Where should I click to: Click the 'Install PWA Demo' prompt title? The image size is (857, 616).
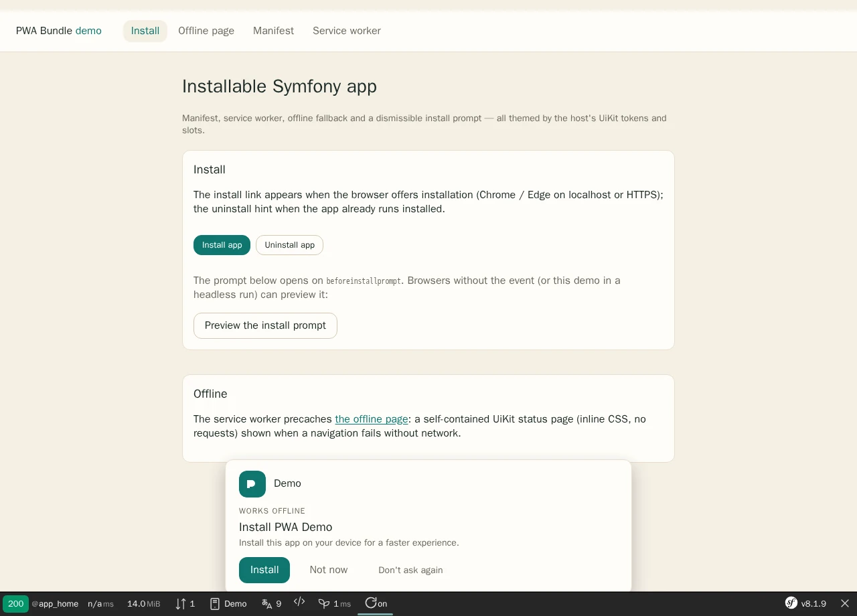pos(286,527)
